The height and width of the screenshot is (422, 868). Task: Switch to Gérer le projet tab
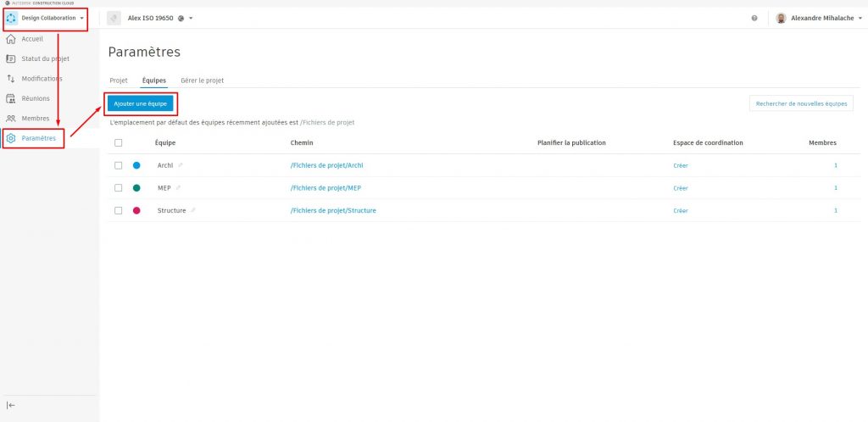[x=202, y=81]
